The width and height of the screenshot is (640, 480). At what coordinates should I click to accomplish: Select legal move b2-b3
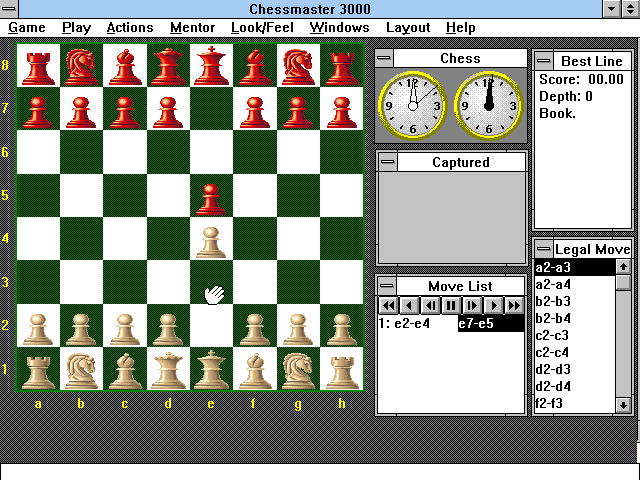coord(574,301)
